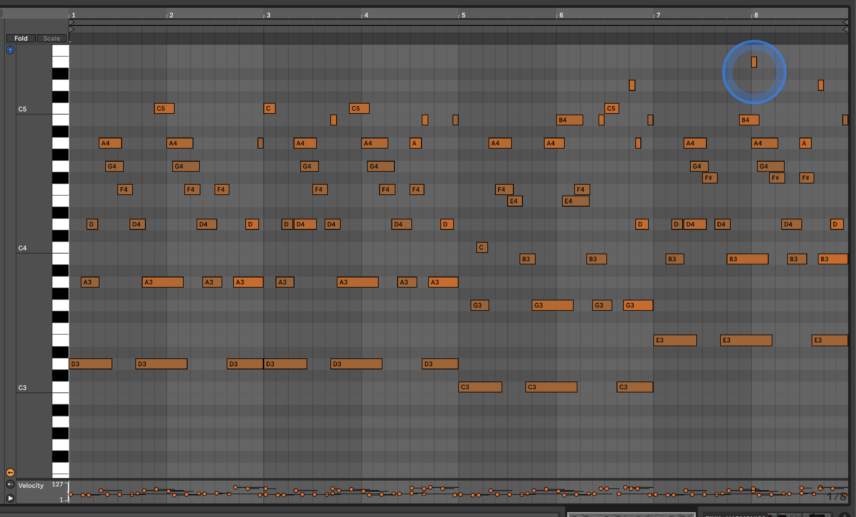Select the highest E5 note at bar 8
This screenshot has width=856, height=517.
[x=754, y=62]
